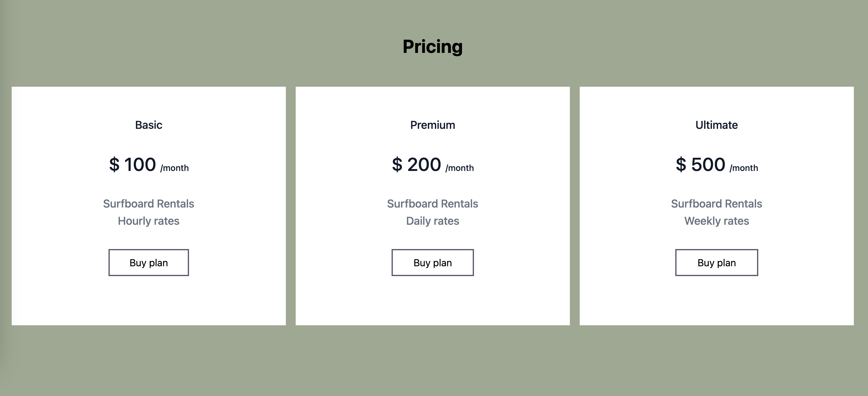Click Surfboard Rentals in the Premium card

coord(432,204)
